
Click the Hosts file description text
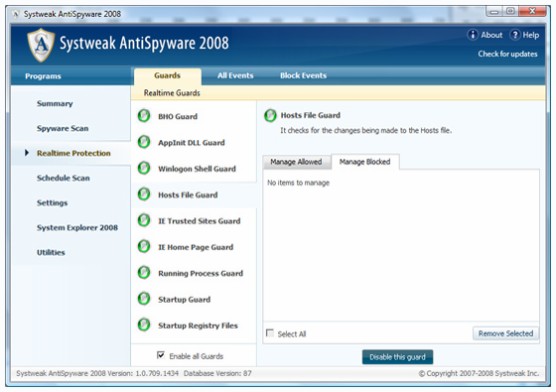tap(366, 130)
